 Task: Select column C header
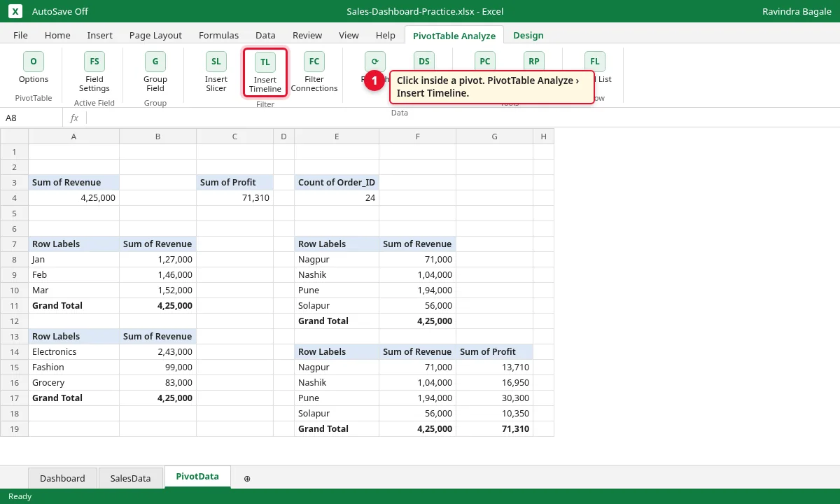[x=235, y=136]
